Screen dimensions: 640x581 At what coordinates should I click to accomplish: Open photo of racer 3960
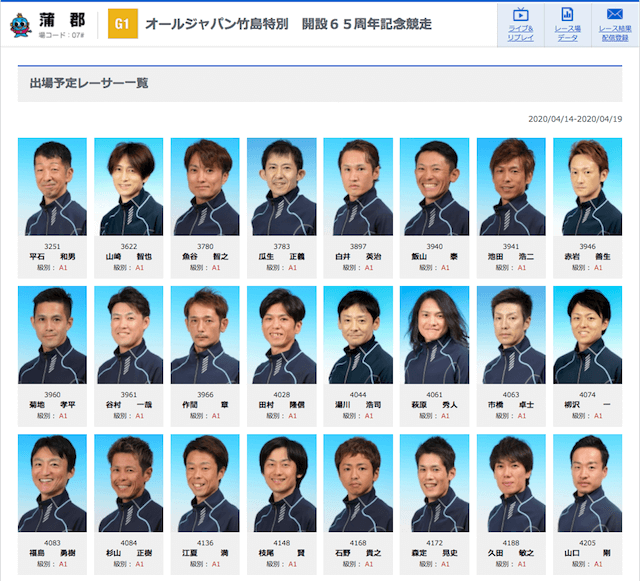pos(52,335)
